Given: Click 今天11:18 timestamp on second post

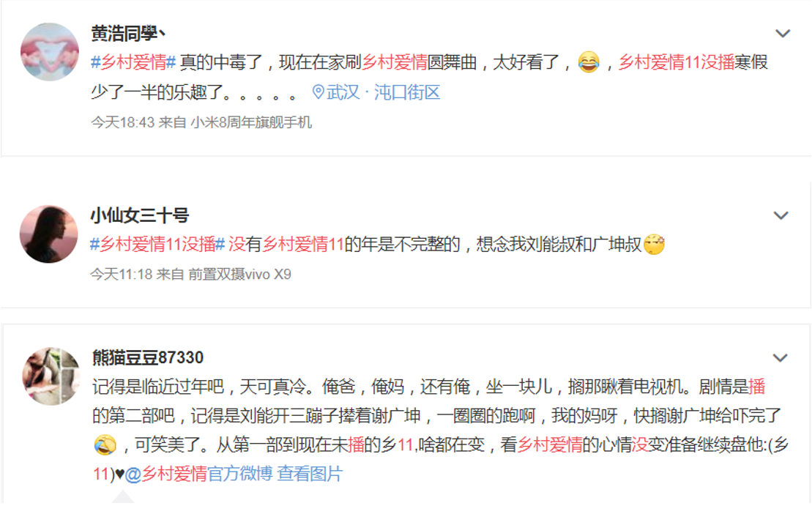Looking at the screenshot, I should pos(122,274).
